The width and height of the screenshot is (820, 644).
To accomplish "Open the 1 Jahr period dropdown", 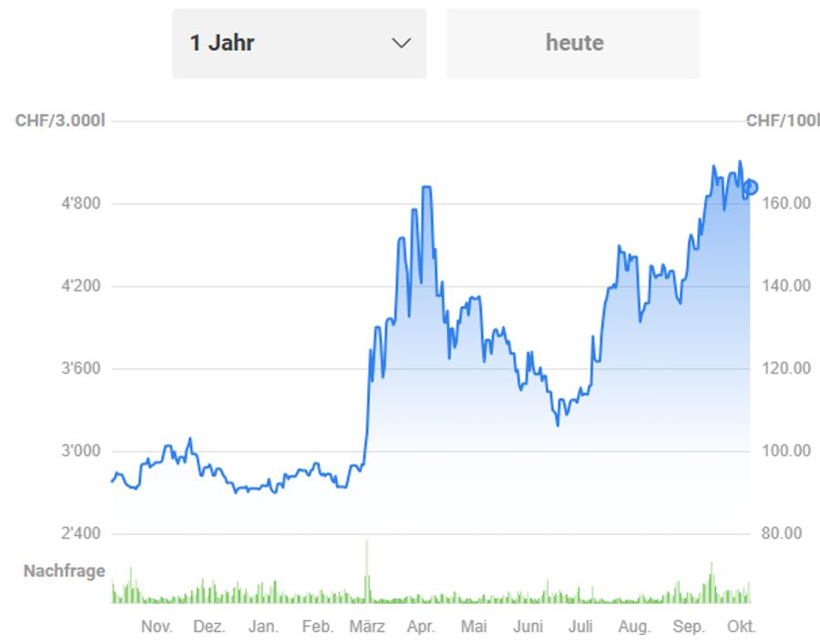I will (x=299, y=44).
